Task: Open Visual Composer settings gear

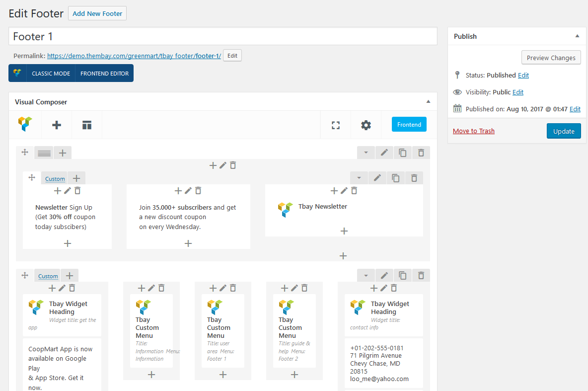Action: click(x=366, y=125)
